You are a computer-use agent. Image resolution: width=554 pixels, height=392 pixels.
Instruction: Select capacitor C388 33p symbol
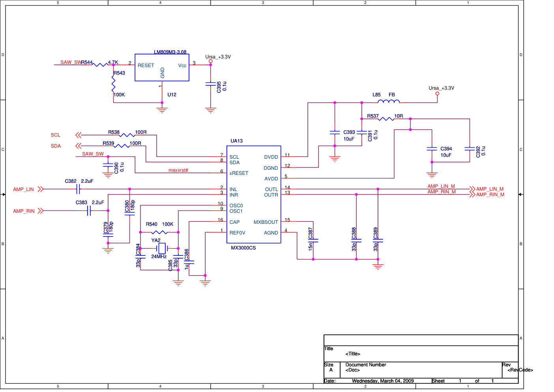click(x=356, y=240)
